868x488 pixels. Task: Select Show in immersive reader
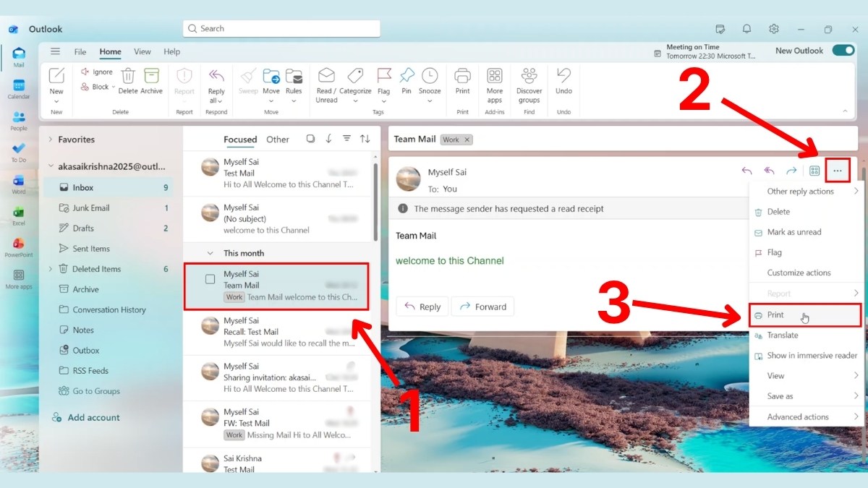805,356
